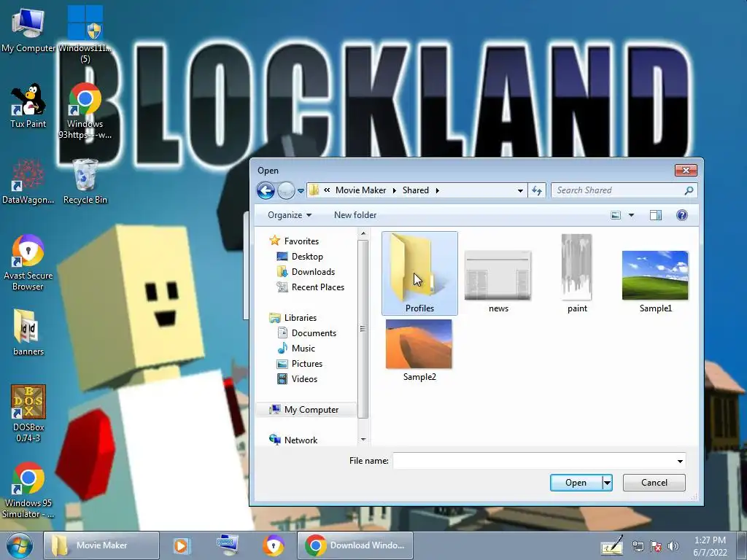747x560 pixels.
Task: Open the recent locations dropdown beside navigation arrows
Action: pyautogui.click(x=301, y=191)
